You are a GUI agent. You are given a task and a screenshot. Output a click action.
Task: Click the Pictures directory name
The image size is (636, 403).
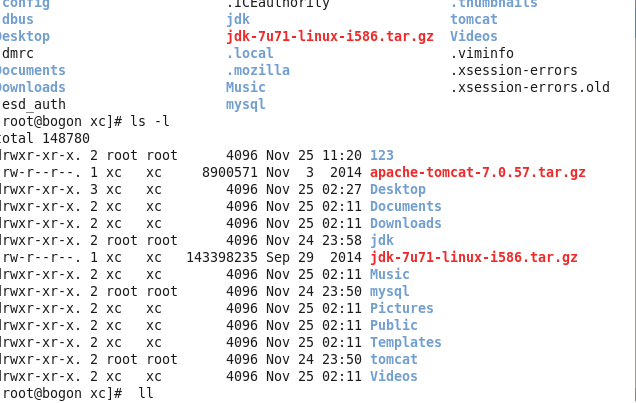coord(402,309)
